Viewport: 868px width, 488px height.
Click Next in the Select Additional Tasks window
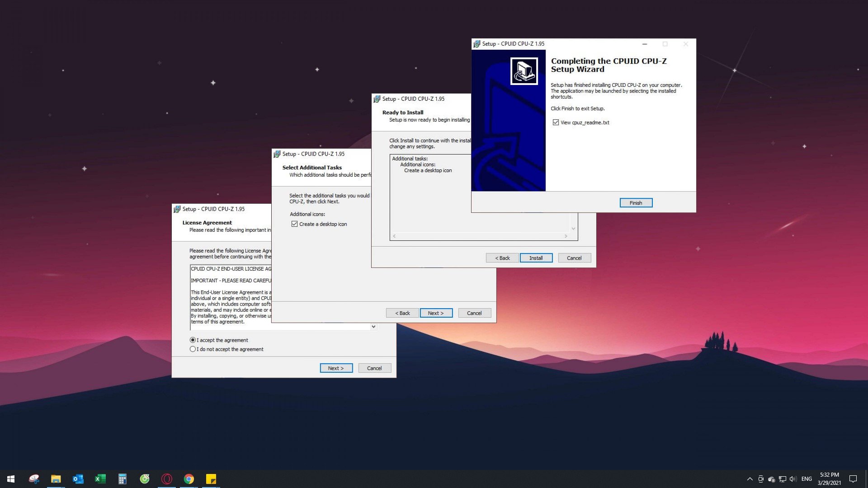[436, 313]
